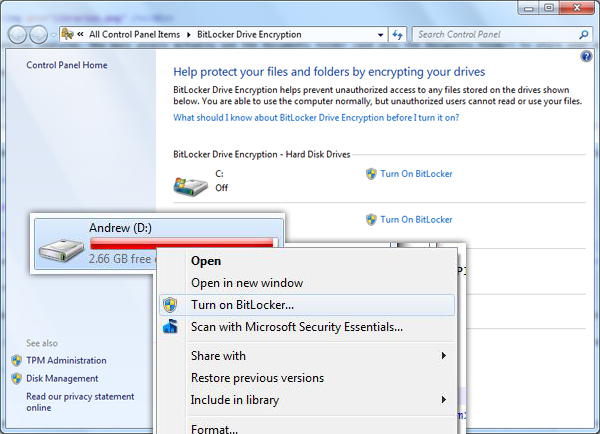Image resolution: width=600 pixels, height=434 pixels.
Task: Click the Andrew (D:) hard drive icon
Action: tap(61, 250)
